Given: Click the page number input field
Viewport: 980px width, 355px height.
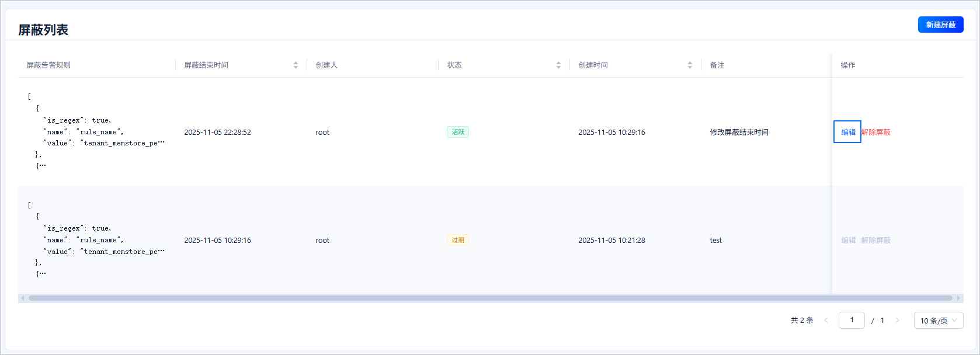Looking at the screenshot, I should 852,320.
